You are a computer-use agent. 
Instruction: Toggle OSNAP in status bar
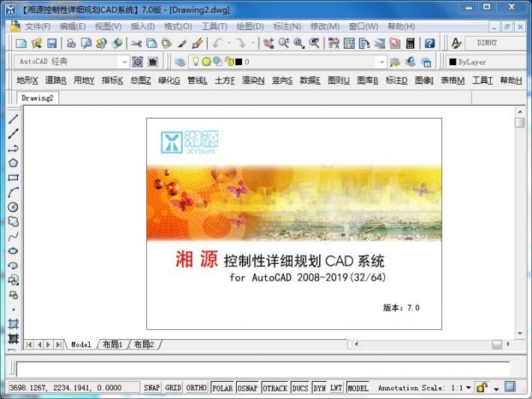coord(247,388)
